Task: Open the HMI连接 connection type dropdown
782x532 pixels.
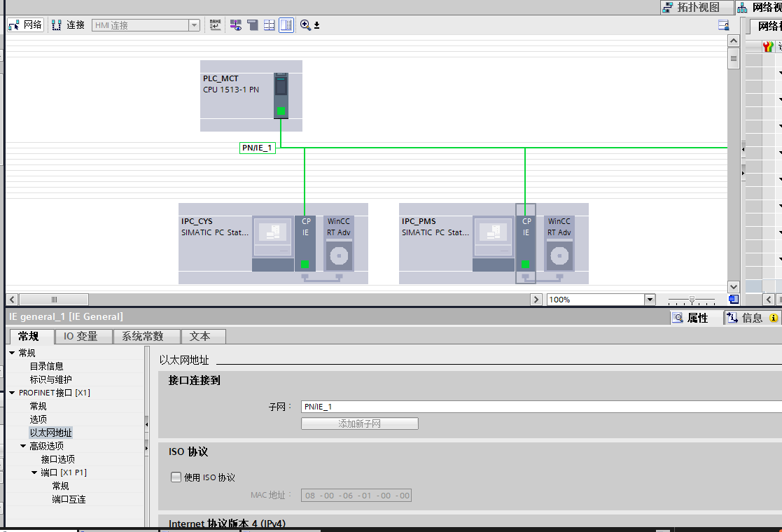Action: 194,25
